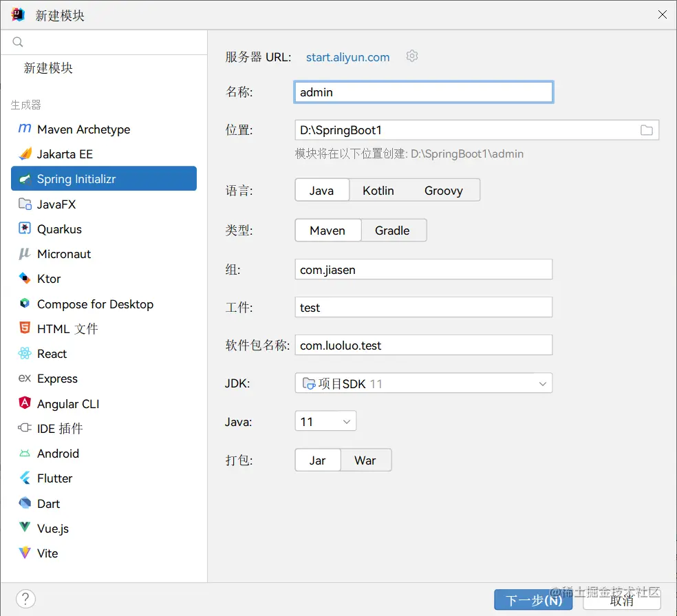677x616 pixels.
Task: Set language to Groovy
Action: click(443, 191)
